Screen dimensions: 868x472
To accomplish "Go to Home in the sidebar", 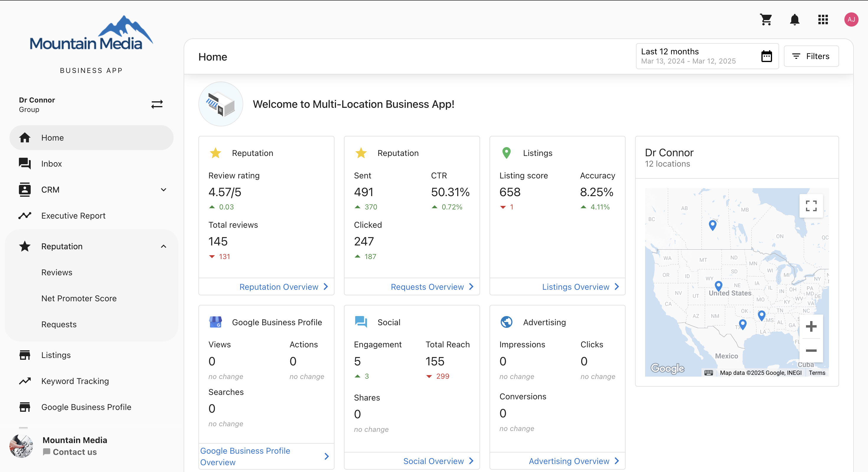I will click(x=91, y=138).
